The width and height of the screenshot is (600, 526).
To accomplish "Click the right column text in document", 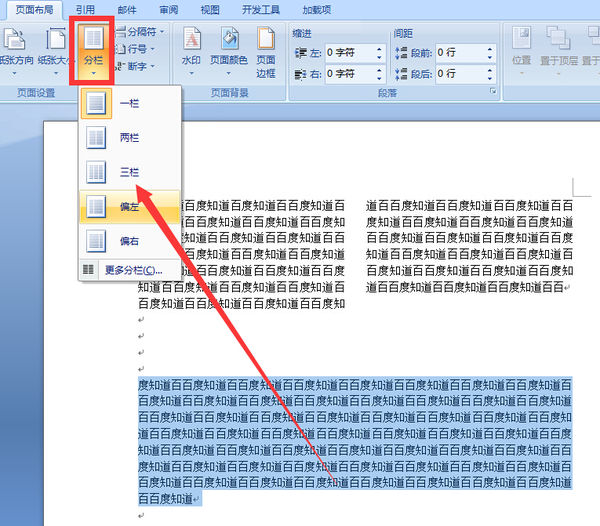I will [469, 246].
